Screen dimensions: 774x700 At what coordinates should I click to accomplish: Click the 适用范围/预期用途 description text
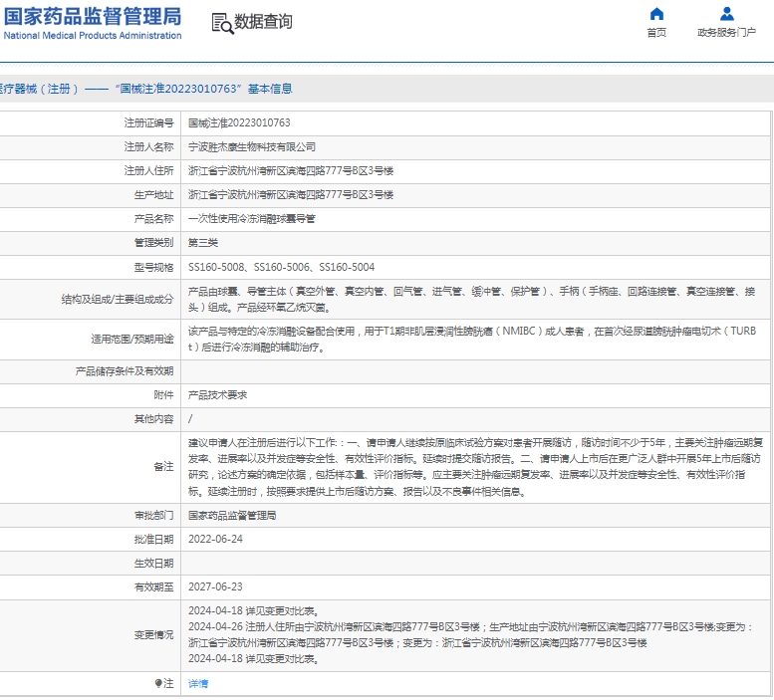[472, 340]
